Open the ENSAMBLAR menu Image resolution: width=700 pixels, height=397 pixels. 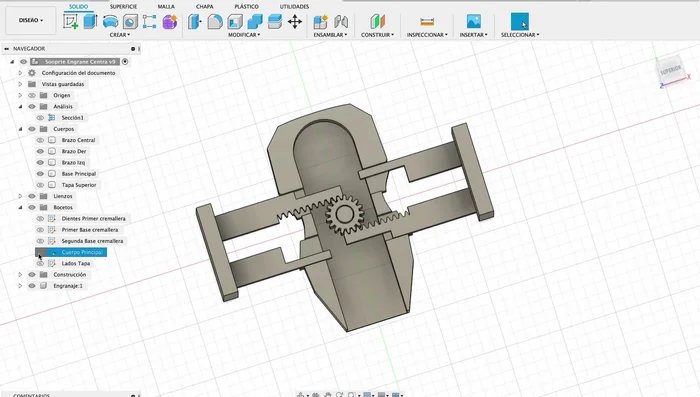[x=330, y=35]
